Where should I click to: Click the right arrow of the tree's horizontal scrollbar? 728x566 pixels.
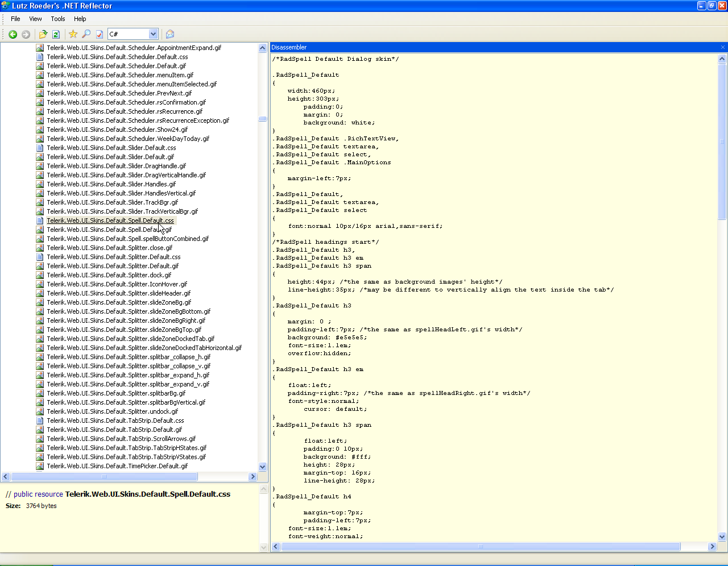[253, 477]
